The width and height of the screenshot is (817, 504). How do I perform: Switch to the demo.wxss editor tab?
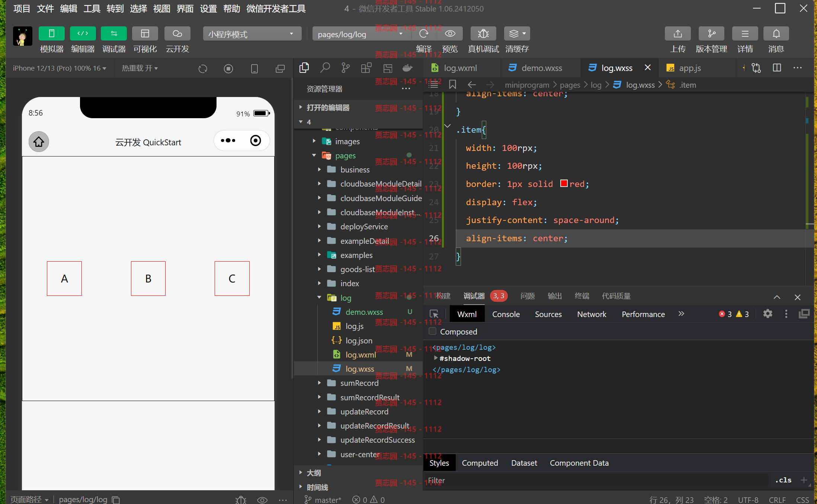[x=541, y=68]
